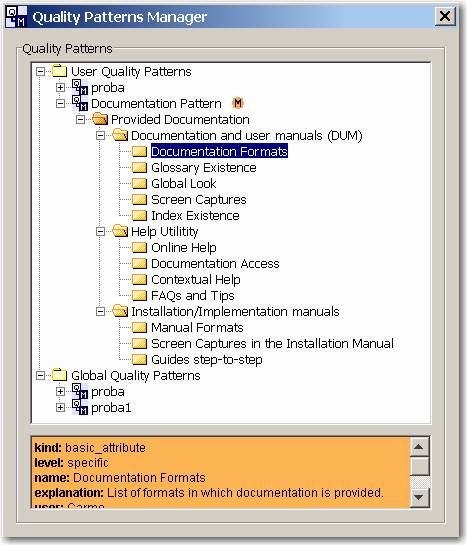Select Contextual Help in the tree
This screenshot has height=545, width=467.
click(x=196, y=279)
